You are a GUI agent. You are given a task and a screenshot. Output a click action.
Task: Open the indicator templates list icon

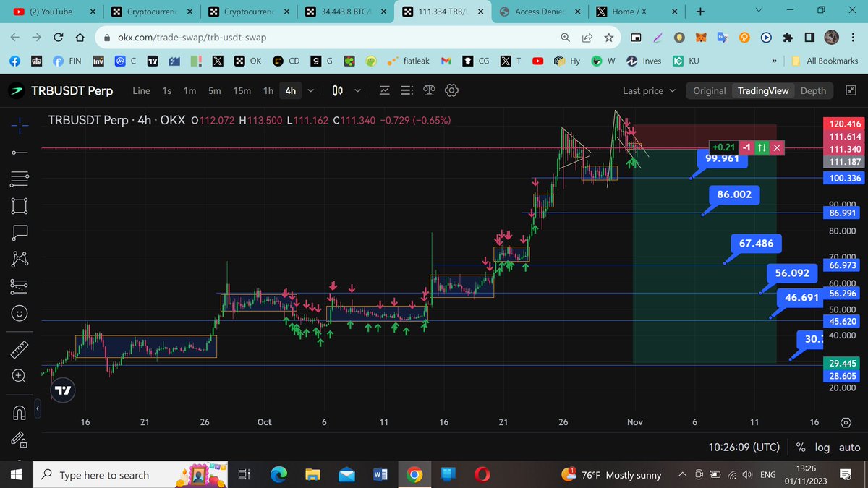[406, 90]
